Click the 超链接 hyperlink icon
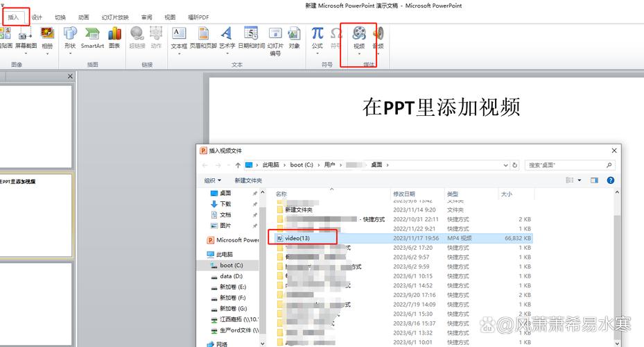This screenshot has width=644, height=347. 137,37
